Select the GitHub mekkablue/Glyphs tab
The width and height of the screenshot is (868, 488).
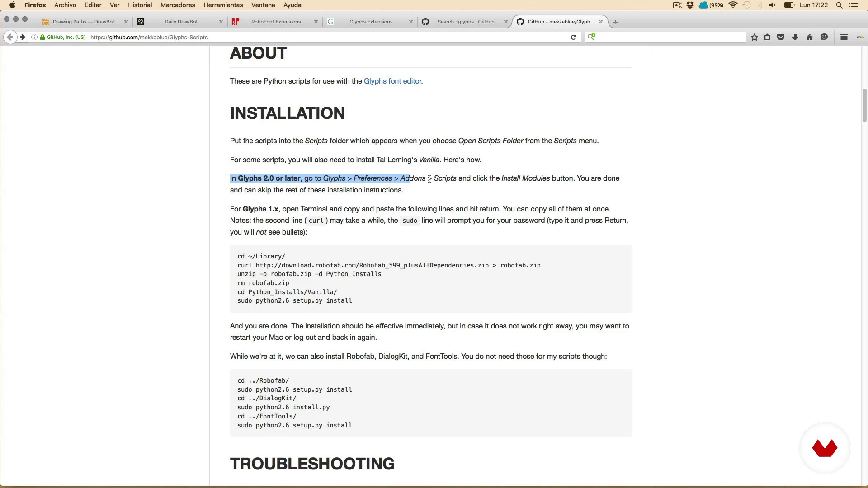coord(560,22)
